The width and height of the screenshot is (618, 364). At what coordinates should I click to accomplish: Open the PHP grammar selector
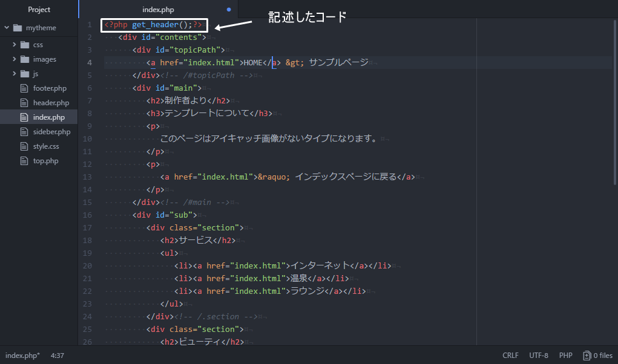[x=565, y=356]
